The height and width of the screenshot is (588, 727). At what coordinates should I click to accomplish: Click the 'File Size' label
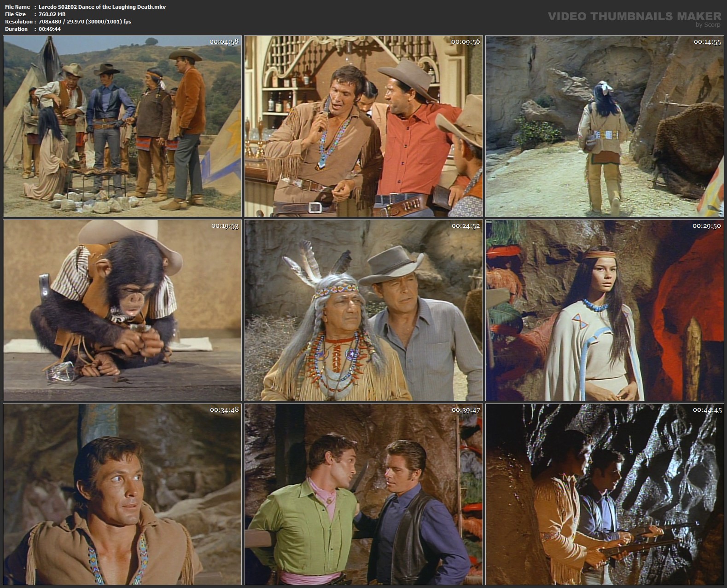click(16, 14)
